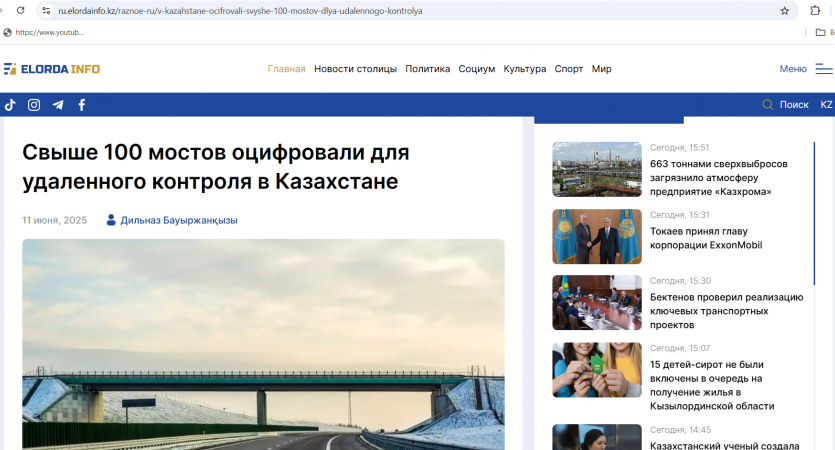This screenshot has height=450, width=835.
Task: Open the YouTube bookmark
Action: click(x=44, y=32)
